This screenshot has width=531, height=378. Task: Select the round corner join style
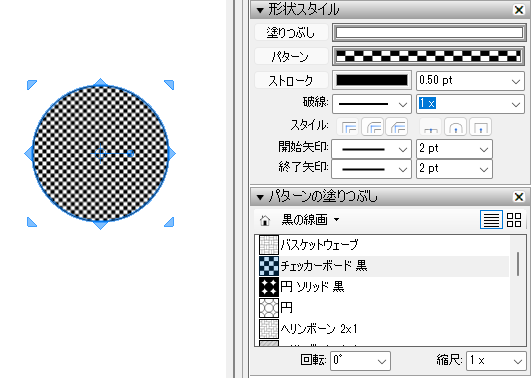(x=373, y=127)
